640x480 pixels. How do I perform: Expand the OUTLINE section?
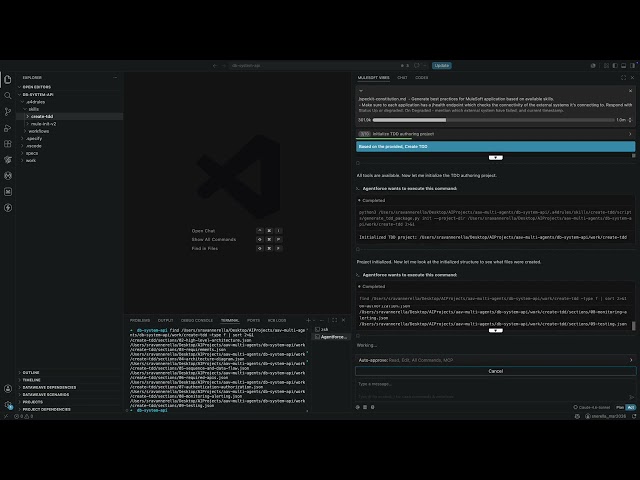[31, 373]
